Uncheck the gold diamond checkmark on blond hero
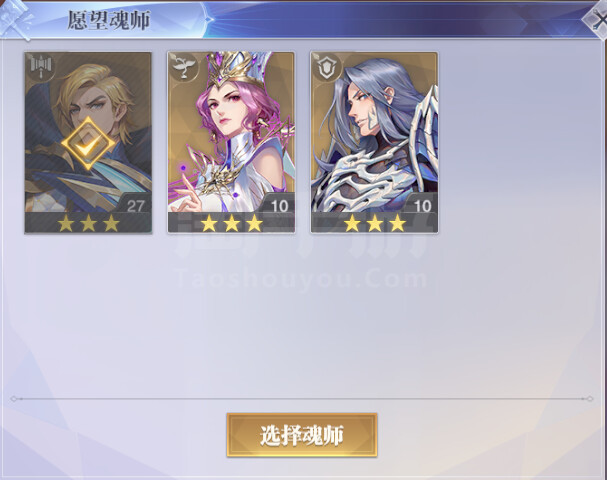This screenshot has width=607, height=480. click(x=88, y=143)
